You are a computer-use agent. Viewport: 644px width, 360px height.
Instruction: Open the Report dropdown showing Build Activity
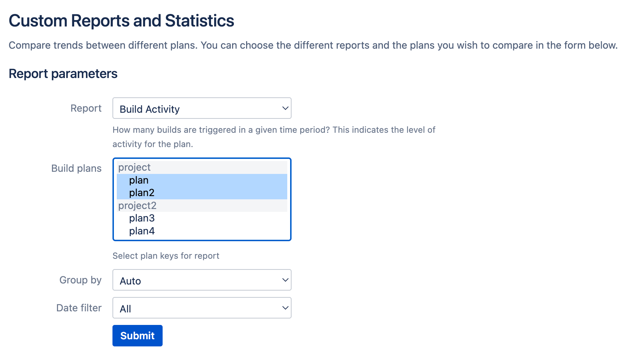click(x=202, y=108)
